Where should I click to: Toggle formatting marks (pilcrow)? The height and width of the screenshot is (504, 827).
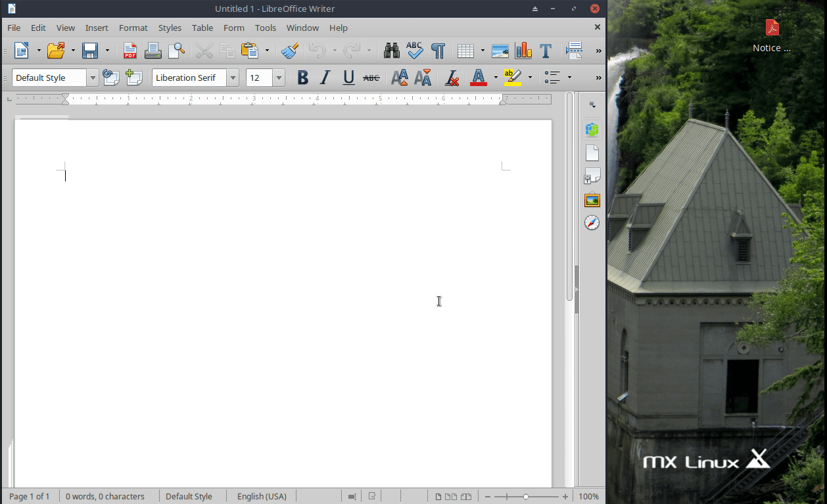[x=438, y=51]
